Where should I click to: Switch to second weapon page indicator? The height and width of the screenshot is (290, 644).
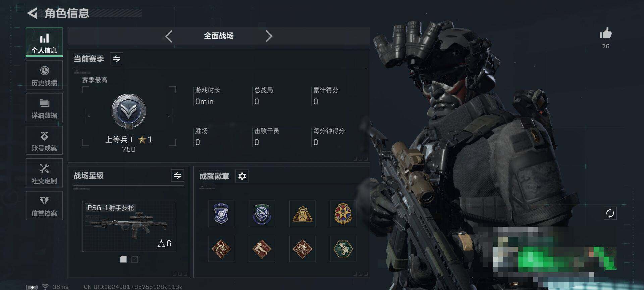click(135, 259)
